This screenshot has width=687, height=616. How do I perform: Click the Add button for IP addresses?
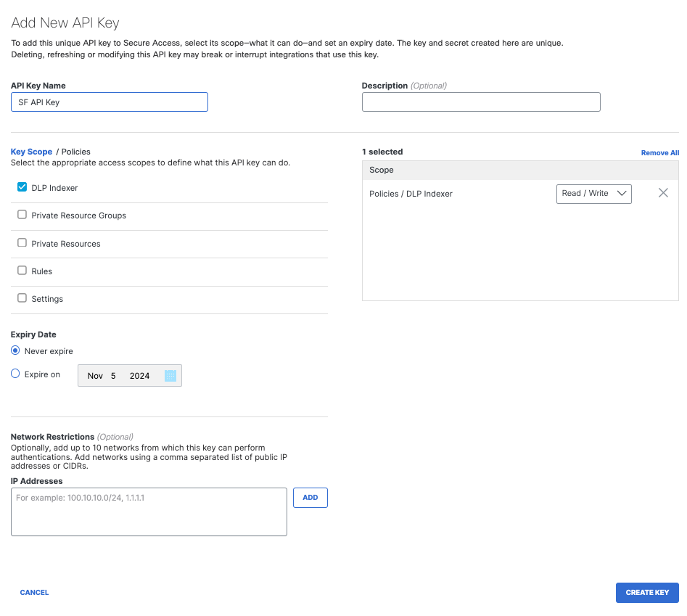[x=310, y=498]
